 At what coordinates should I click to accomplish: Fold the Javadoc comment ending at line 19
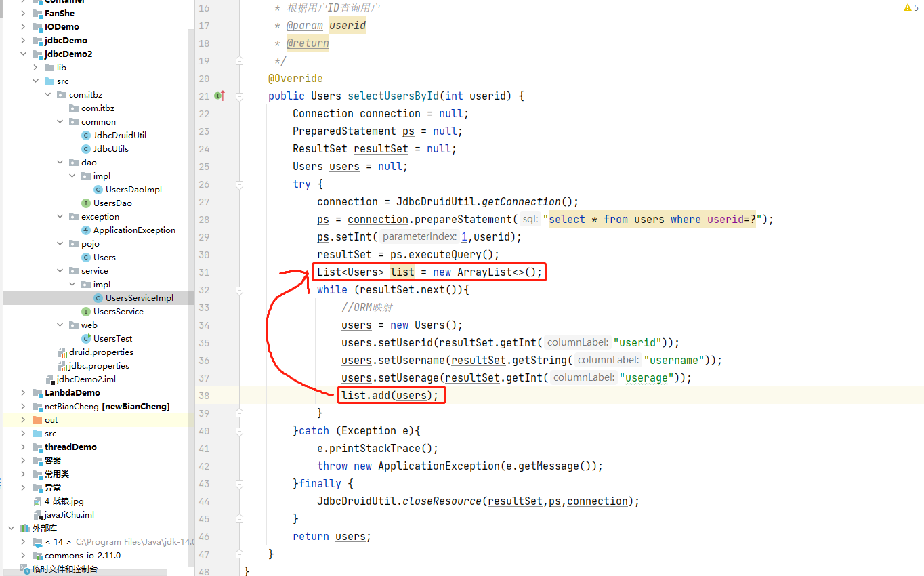pos(240,61)
